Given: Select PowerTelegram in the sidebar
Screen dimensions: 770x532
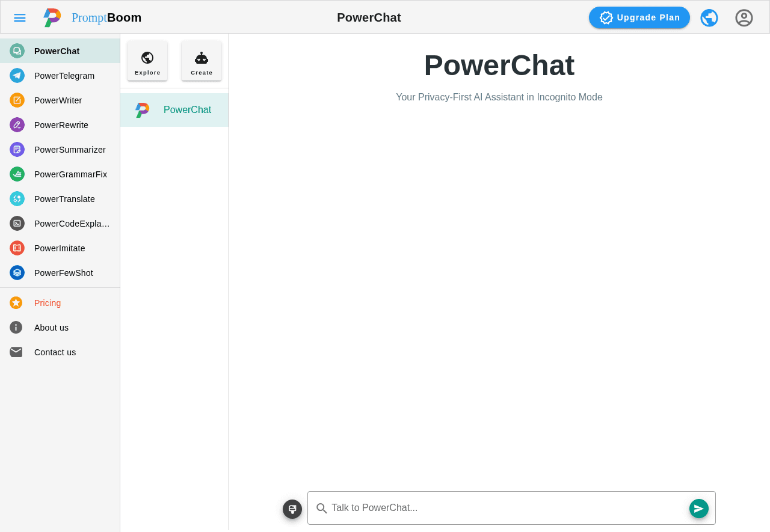Looking at the screenshot, I should click(x=60, y=75).
